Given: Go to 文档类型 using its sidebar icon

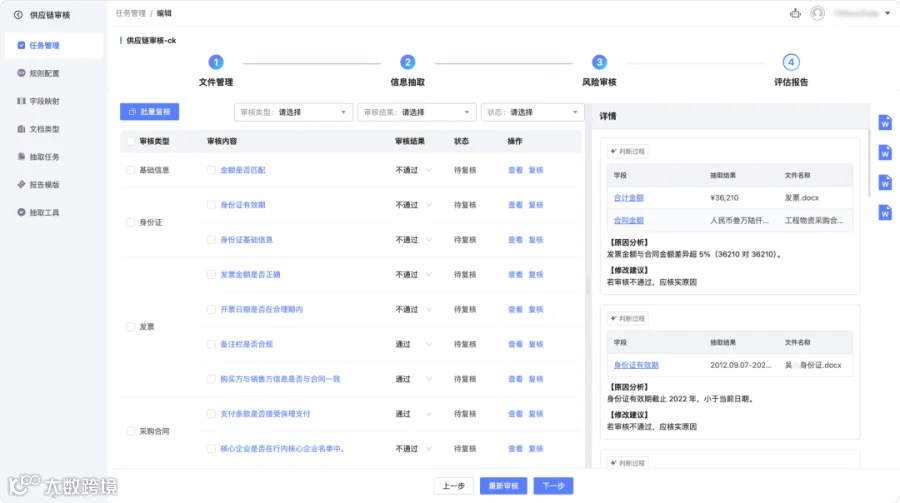Looking at the screenshot, I should pos(21,129).
